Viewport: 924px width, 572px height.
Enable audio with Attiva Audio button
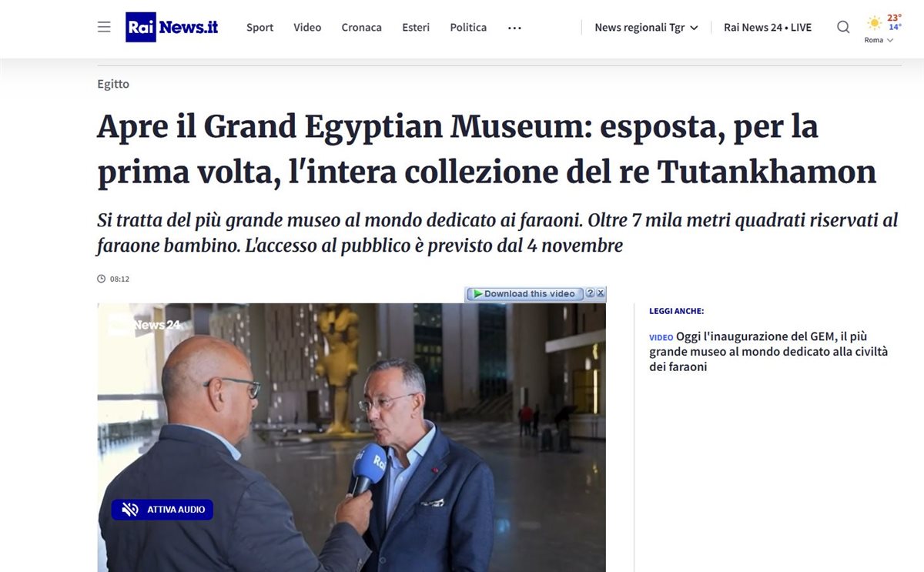pos(162,510)
